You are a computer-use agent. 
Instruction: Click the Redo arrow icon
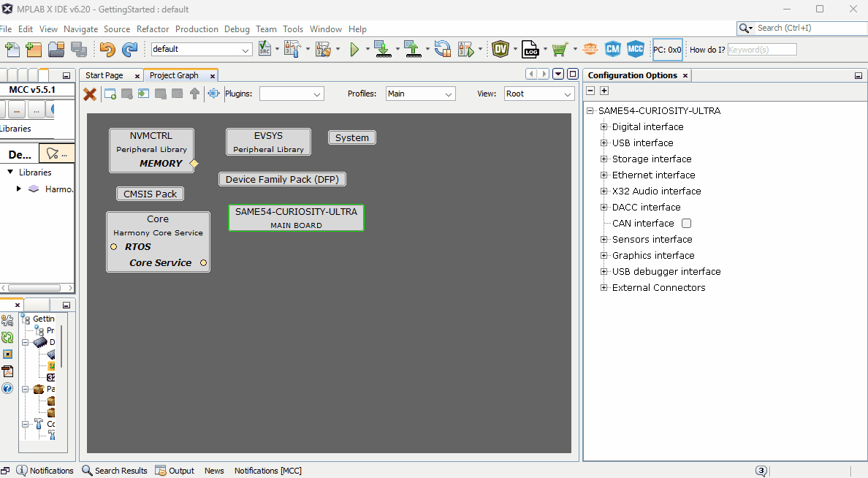point(129,49)
